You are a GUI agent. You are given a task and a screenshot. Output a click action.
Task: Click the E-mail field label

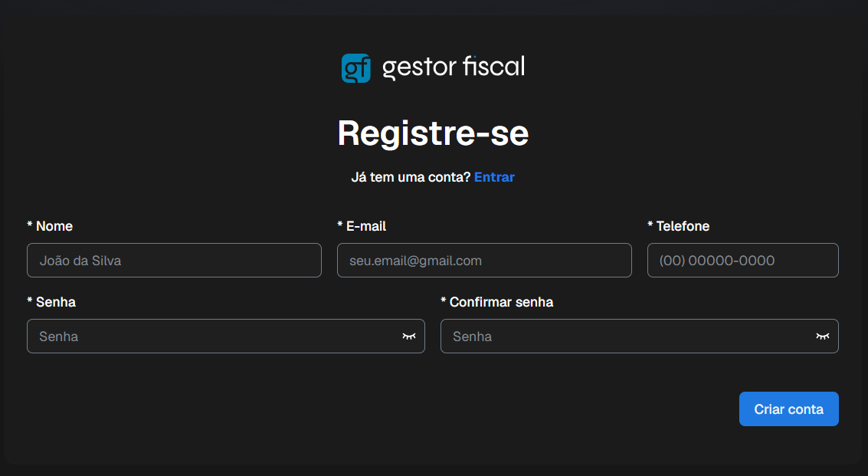366,226
